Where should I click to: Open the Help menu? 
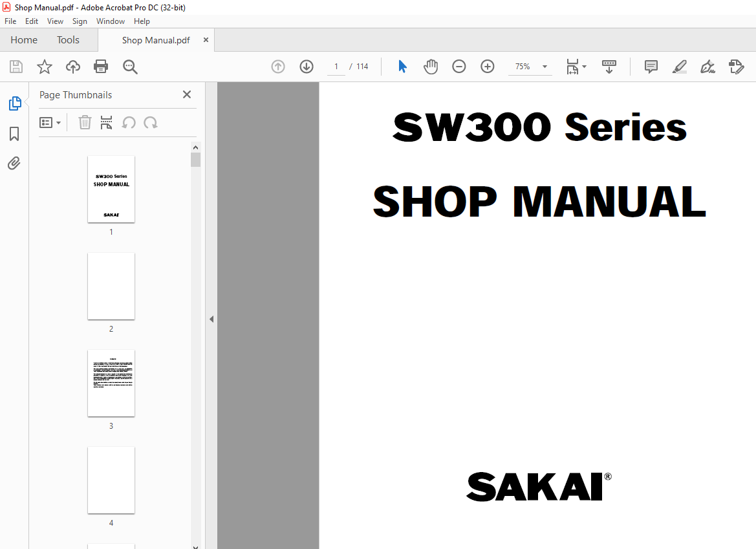[x=142, y=21]
